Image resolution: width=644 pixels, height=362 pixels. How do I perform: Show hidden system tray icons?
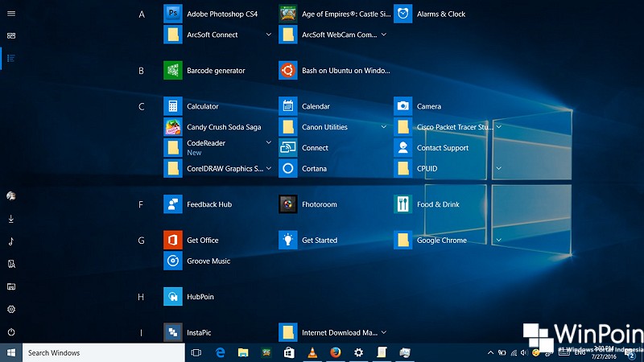coord(490,352)
